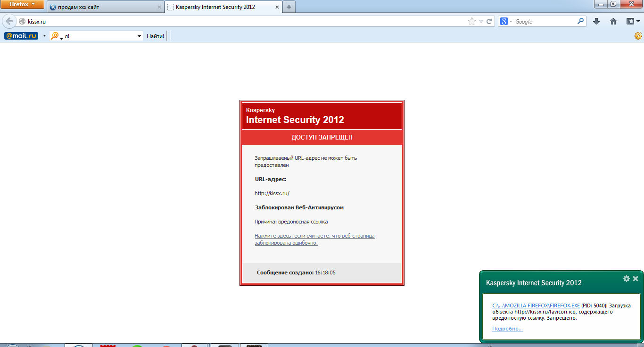
Task: Click the site identity globe icon
Action: point(22,21)
